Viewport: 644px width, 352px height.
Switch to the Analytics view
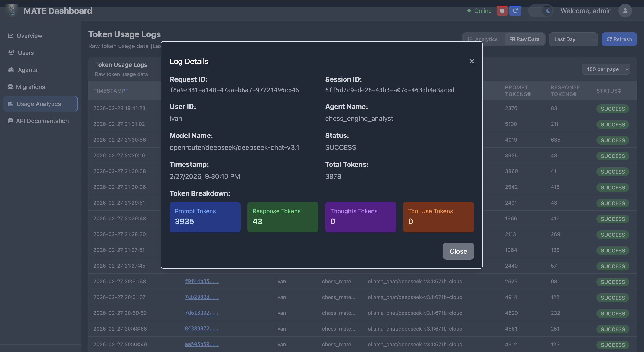(x=483, y=39)
